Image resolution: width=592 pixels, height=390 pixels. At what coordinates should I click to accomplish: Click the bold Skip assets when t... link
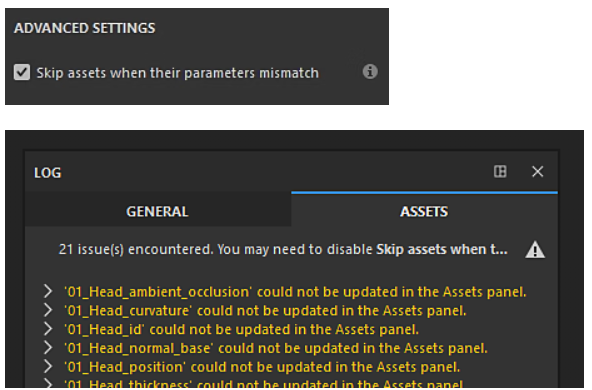click(x=442, y=249)
